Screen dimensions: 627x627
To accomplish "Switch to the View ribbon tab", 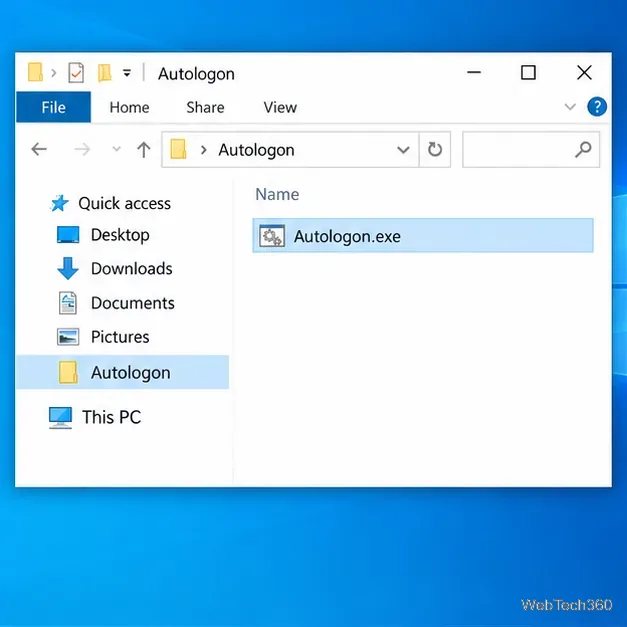I will coord(280,107).
